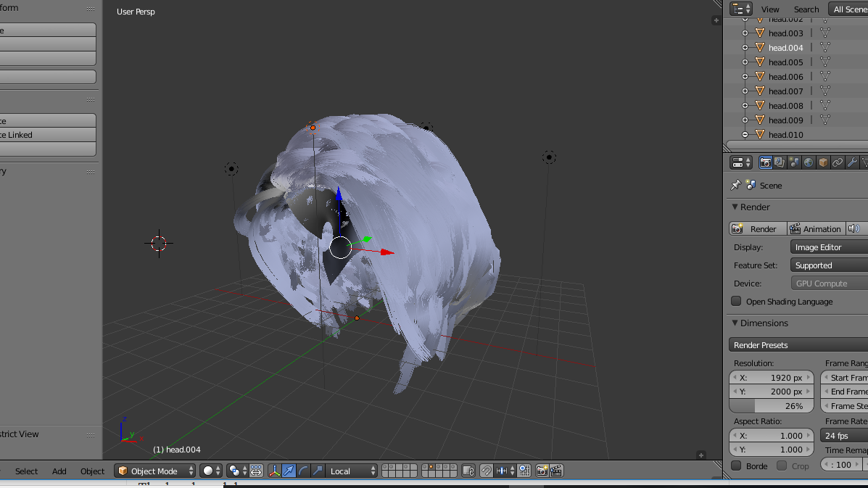Switch to the Modifiers wrench tab
Viewport: 868px width, 488px height.
[851, 162]
